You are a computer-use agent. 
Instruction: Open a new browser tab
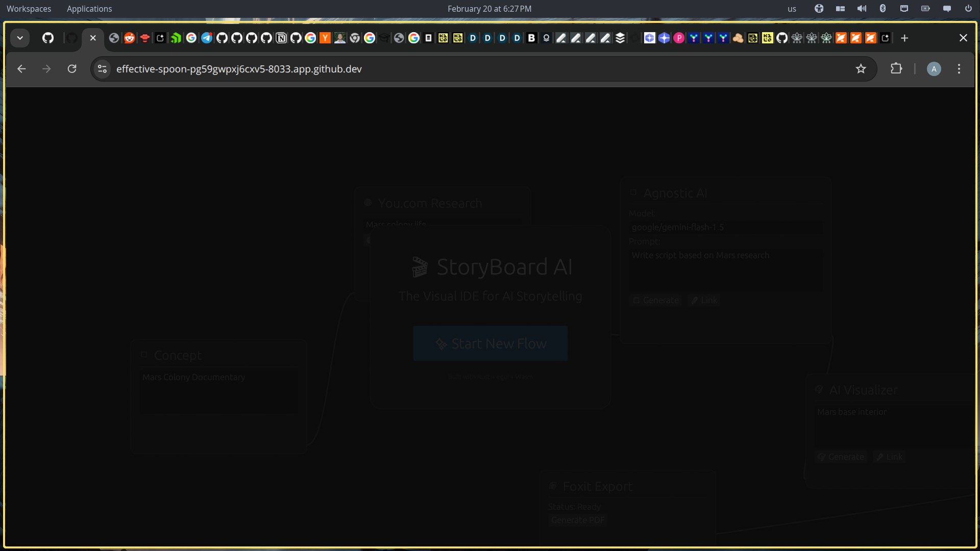(x=904, y=38)
